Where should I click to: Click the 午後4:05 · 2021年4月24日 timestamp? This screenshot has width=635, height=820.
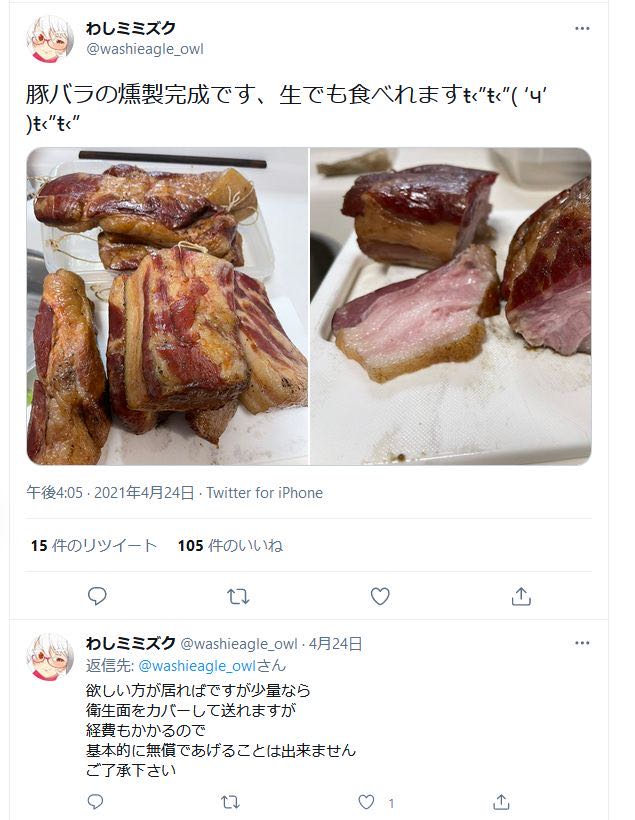[110, 493]
